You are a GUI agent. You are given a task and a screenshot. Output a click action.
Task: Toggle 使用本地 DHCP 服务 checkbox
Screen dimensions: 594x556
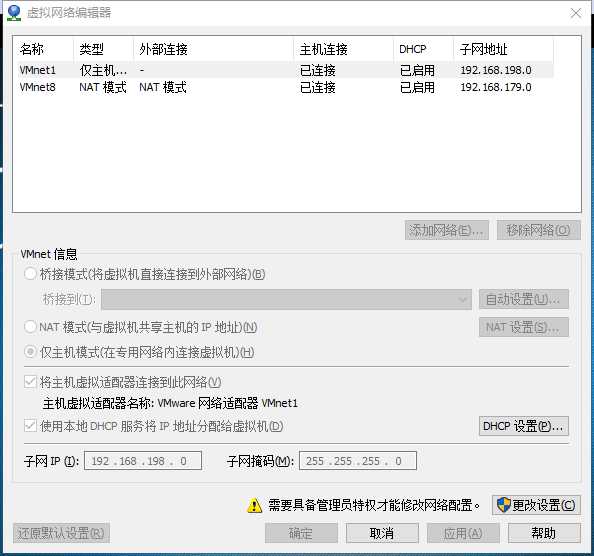pos(30,426)
